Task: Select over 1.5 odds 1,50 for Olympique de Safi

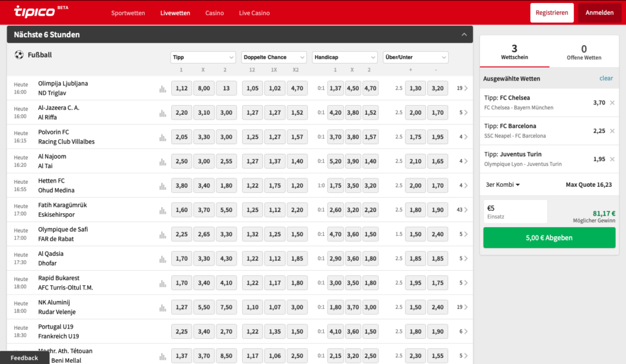Action: tap(415, 234)
